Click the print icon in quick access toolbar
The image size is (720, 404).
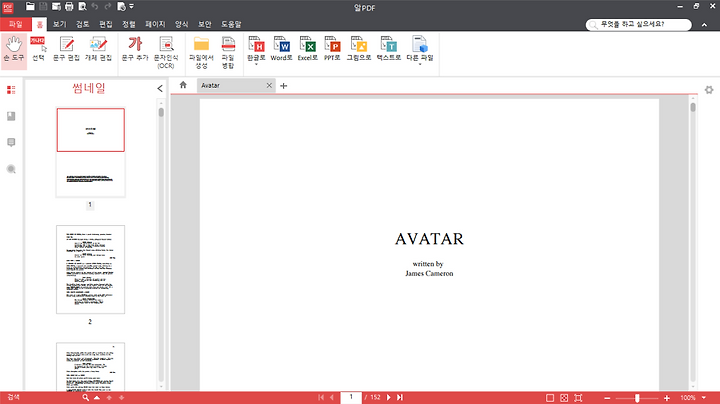69,6
